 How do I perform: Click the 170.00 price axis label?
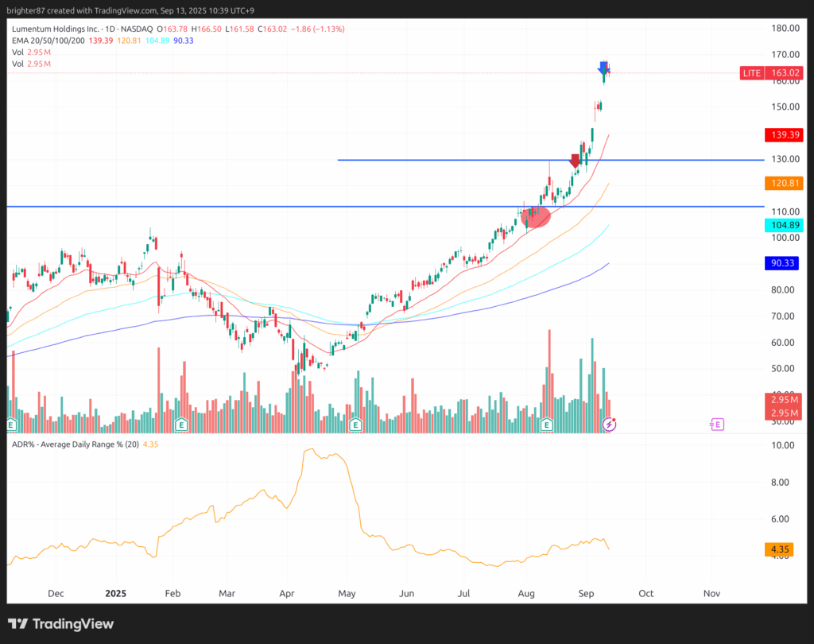tap(785, 54)
